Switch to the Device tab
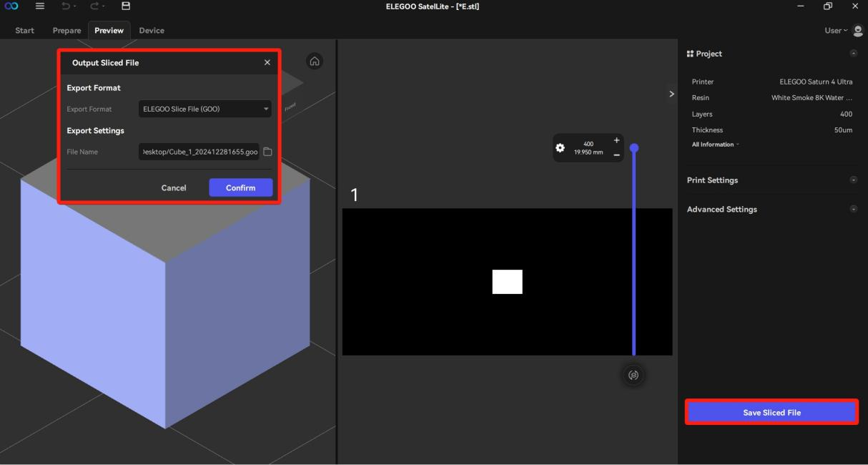 [152, 31]
